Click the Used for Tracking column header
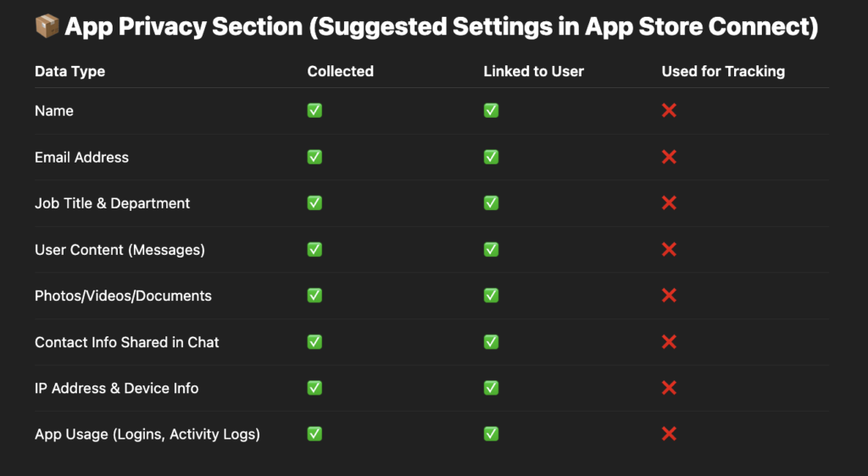The image size is (868, 476). pyautogui.click(x=723, y=71)
